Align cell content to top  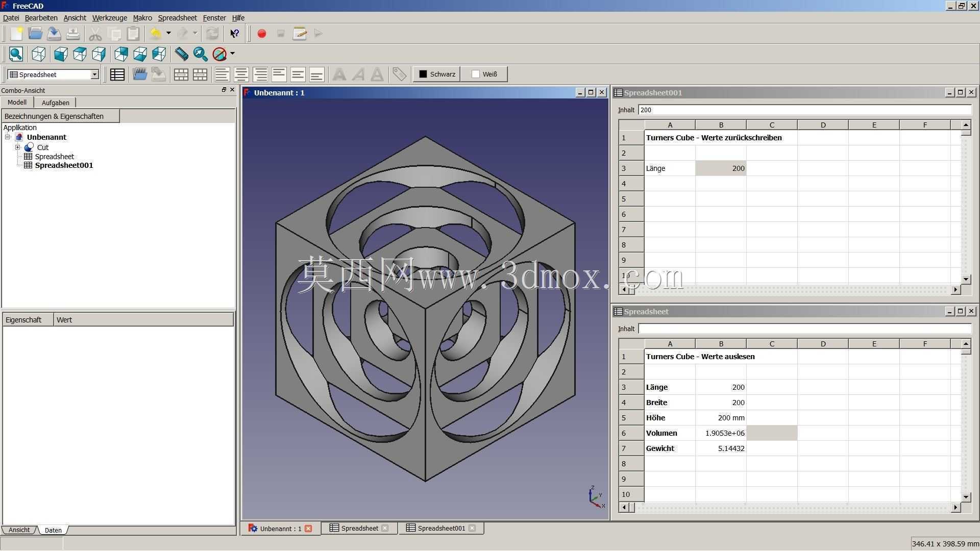tap(279, 74)
